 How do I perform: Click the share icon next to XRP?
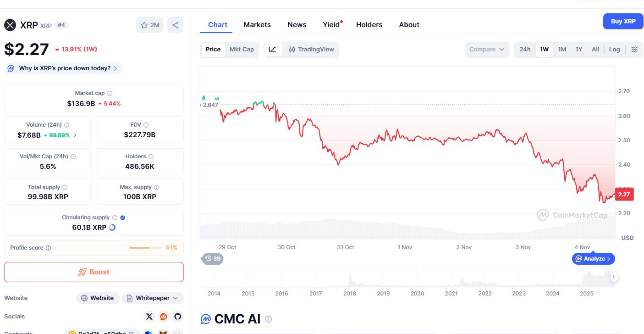coord(176,25)
